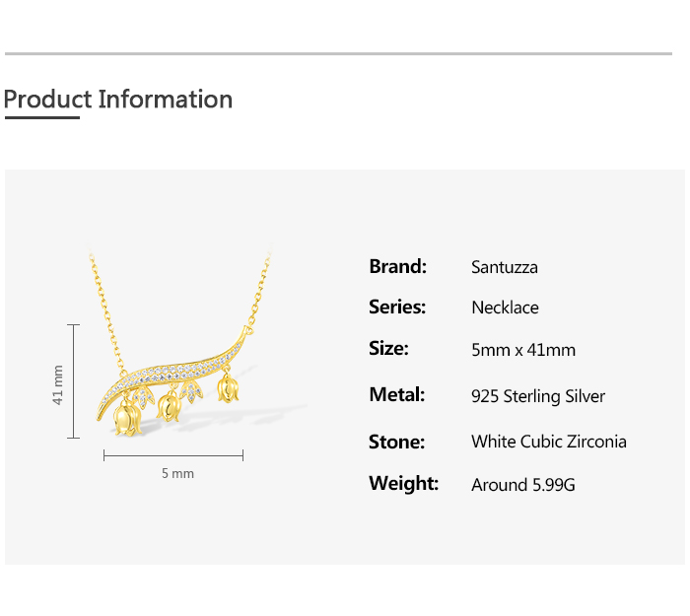Select the Necklace series value
Viewport: 690px width, 616px height.
pyautogui.click(x=505, y=308)
